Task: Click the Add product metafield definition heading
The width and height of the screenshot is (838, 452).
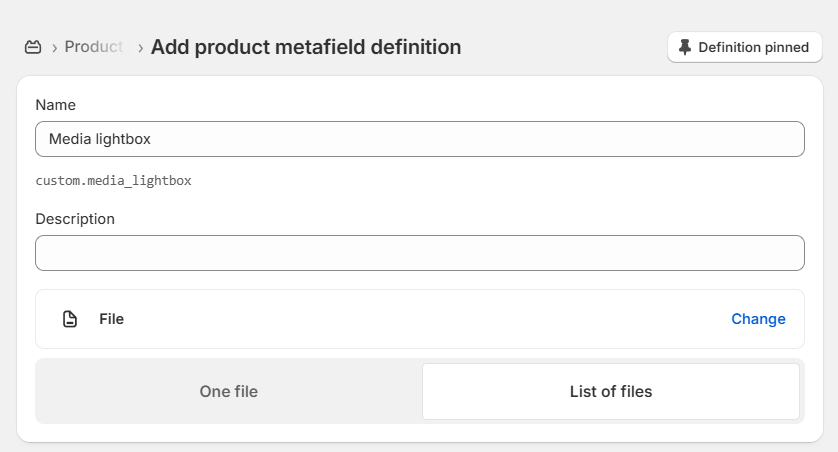Action: point(306,47)
